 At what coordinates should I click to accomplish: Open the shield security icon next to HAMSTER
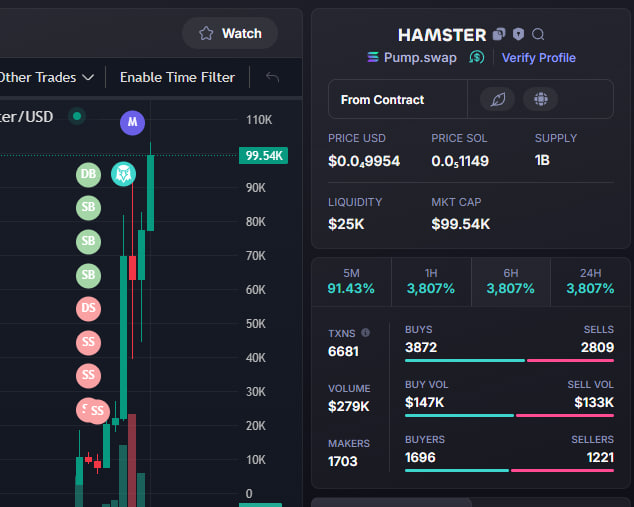pyautogui.click(x=518, y=34)
